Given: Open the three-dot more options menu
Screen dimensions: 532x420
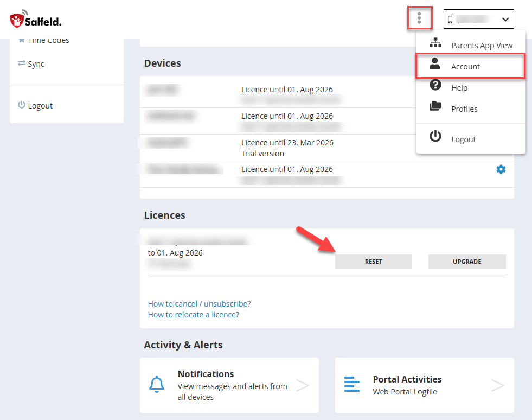Looking at the screenshot, I should coord(419,19).
